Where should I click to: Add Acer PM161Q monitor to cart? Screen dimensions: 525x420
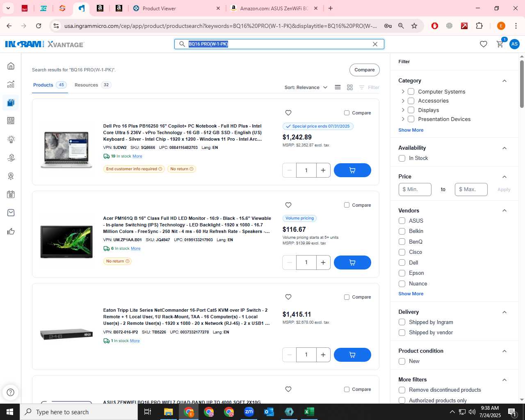click(352, 262)
